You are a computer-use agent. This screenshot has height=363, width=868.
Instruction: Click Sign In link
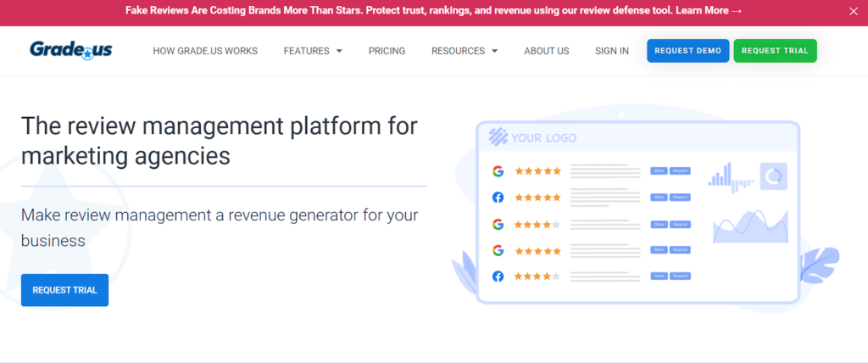point(612,51)
